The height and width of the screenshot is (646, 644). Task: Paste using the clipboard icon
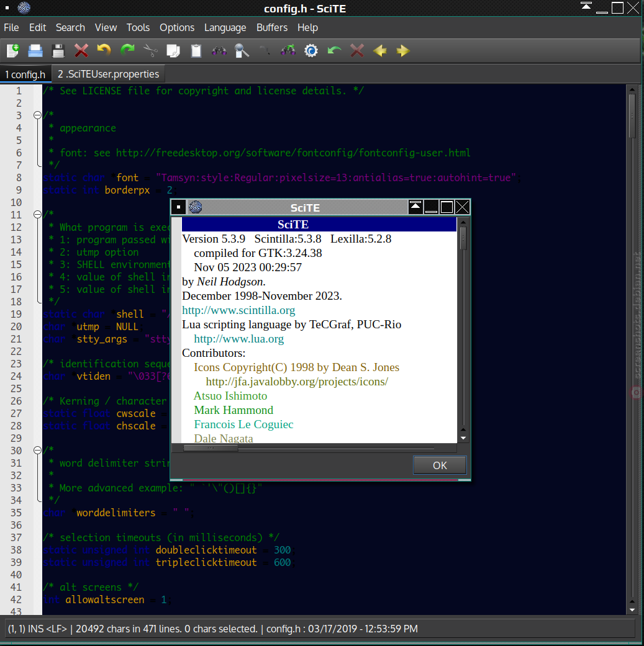(196, 51)
